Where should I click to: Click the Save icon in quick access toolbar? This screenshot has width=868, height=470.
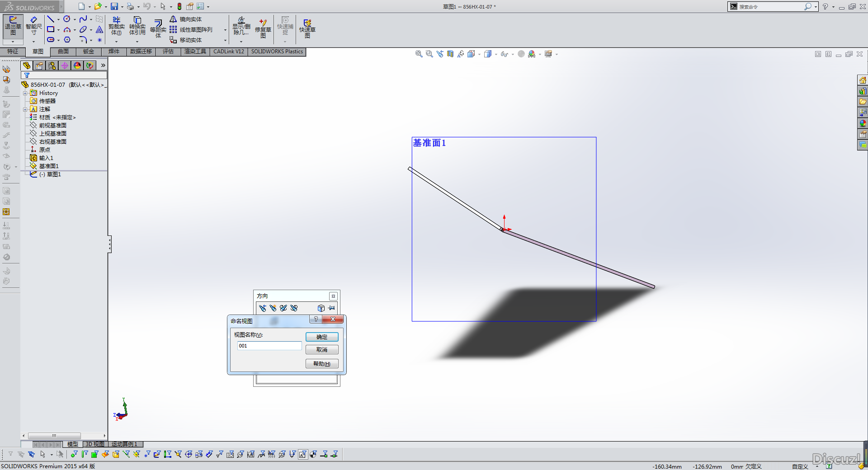[x=114, y=6]
